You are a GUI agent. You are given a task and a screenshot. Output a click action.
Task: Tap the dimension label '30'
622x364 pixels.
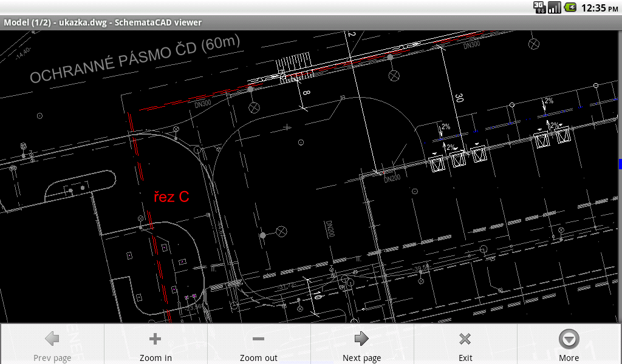pyautogui.click(x=459, y=98)
